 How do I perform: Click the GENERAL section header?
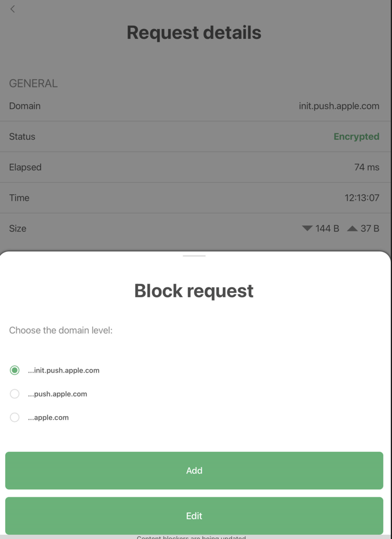[x=33, y=84]
